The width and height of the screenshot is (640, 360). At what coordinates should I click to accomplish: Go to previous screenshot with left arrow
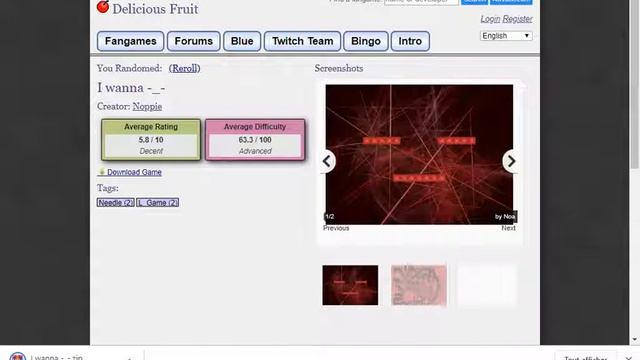coord(327,161)
